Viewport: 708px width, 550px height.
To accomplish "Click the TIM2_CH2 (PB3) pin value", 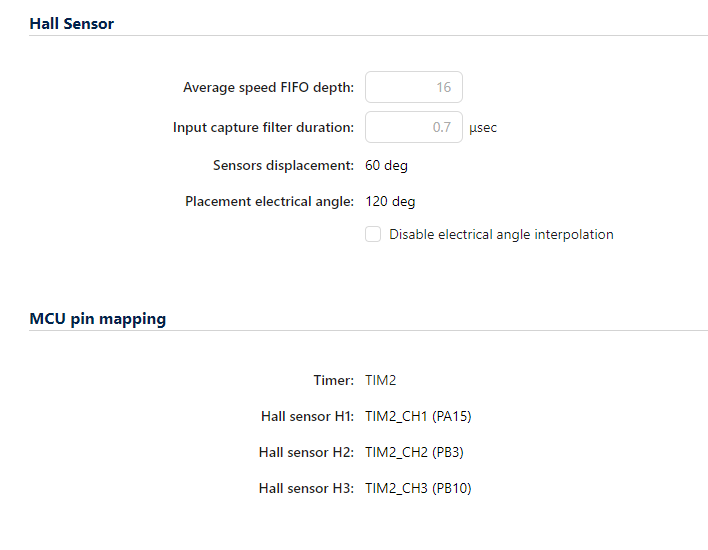I will (x=414, y=452).
